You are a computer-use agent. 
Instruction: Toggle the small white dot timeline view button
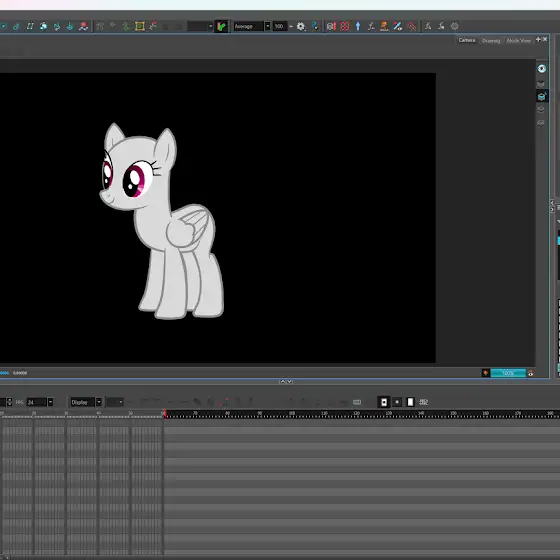pyautogui.click(x=397, y=402)
